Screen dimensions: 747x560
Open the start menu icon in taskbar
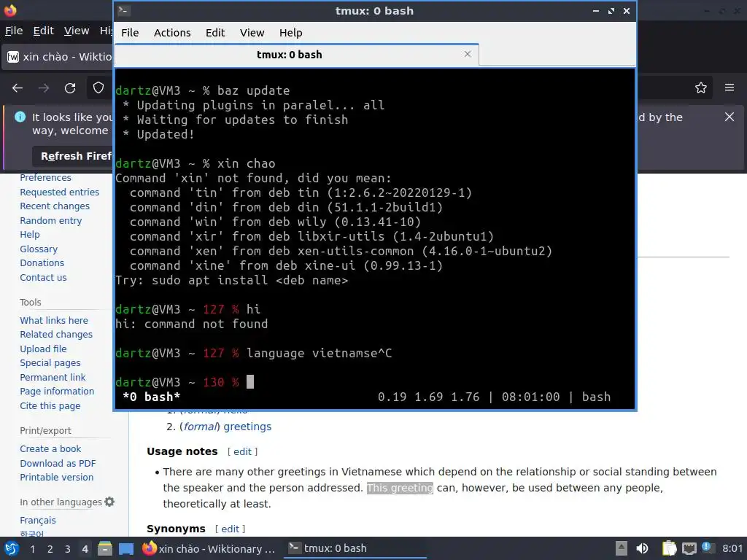pos(12,548)
